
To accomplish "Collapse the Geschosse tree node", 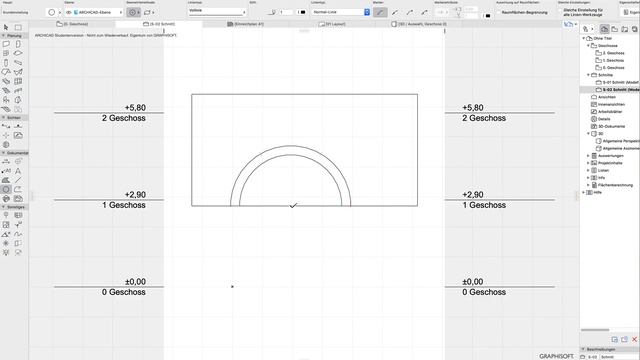I will 588,46.
